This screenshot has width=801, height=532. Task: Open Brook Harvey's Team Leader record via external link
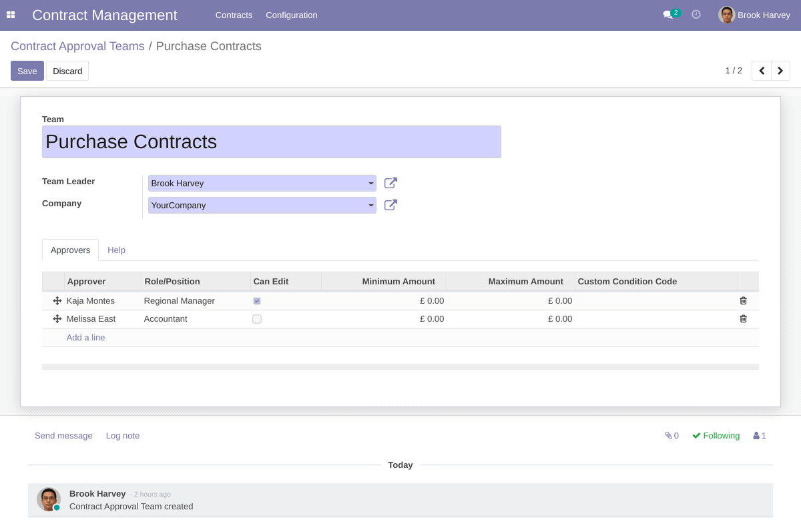390,182
